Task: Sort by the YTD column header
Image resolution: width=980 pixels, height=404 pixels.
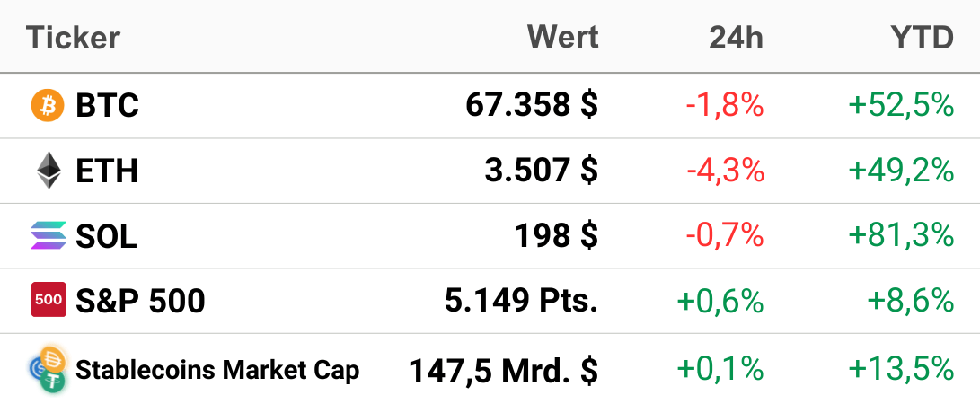Action: coord(922,38)
